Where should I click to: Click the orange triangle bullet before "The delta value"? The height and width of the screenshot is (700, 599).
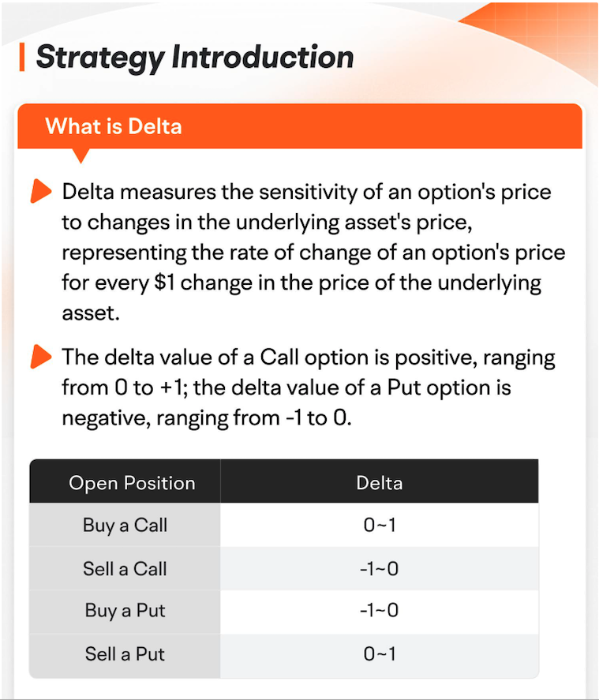(x=39, y=357)
